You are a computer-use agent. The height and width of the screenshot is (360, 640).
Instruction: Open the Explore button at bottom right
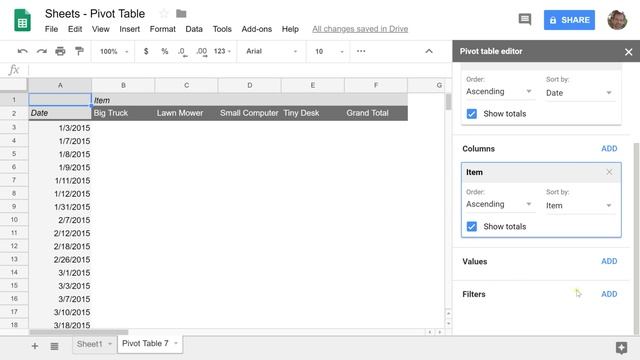621,348
